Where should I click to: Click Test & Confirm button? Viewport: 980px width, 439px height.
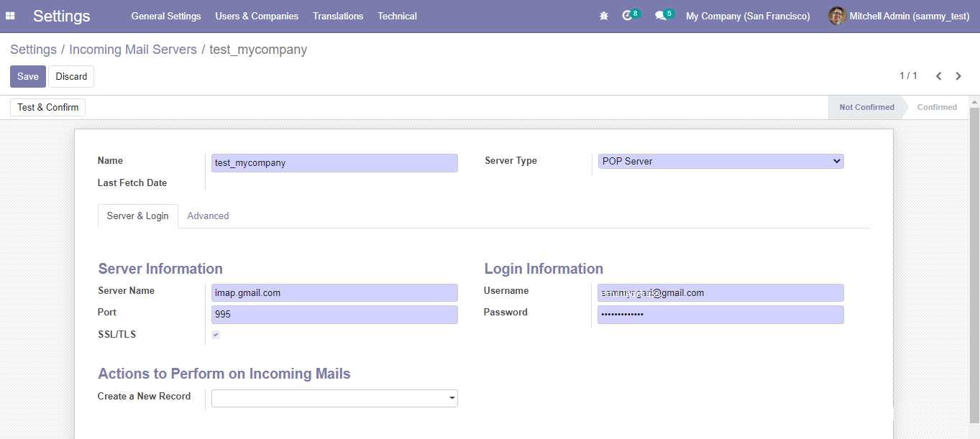coord(48,107)
